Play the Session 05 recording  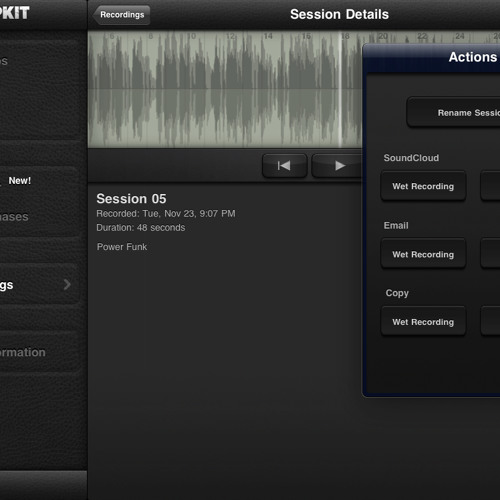(337, 166)
